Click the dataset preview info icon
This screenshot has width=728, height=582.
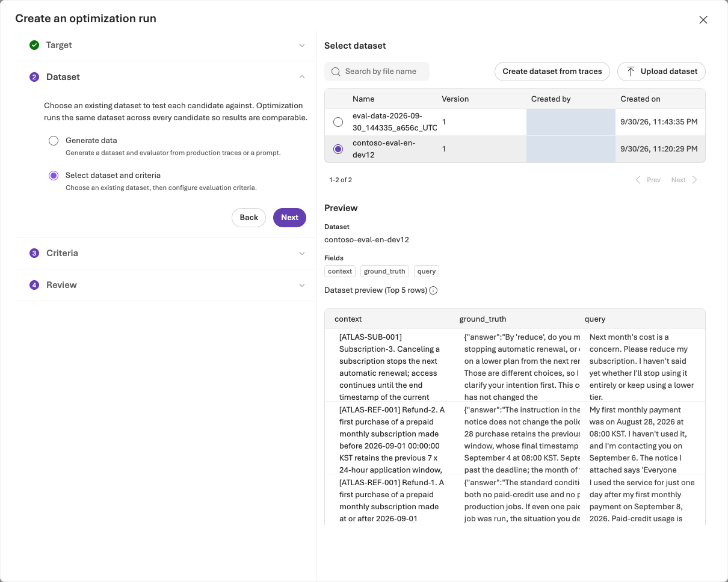click(x=433, y=290)
